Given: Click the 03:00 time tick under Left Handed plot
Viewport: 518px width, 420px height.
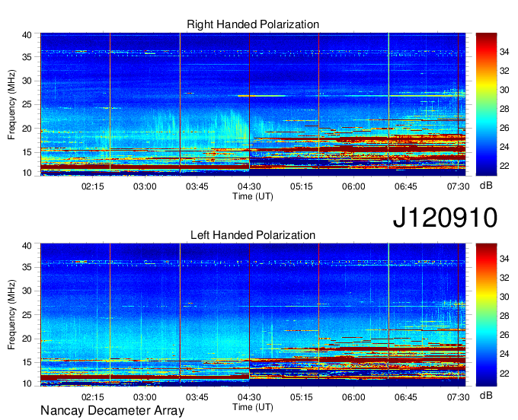Looking at the screenshot, I should coord(145,397).
